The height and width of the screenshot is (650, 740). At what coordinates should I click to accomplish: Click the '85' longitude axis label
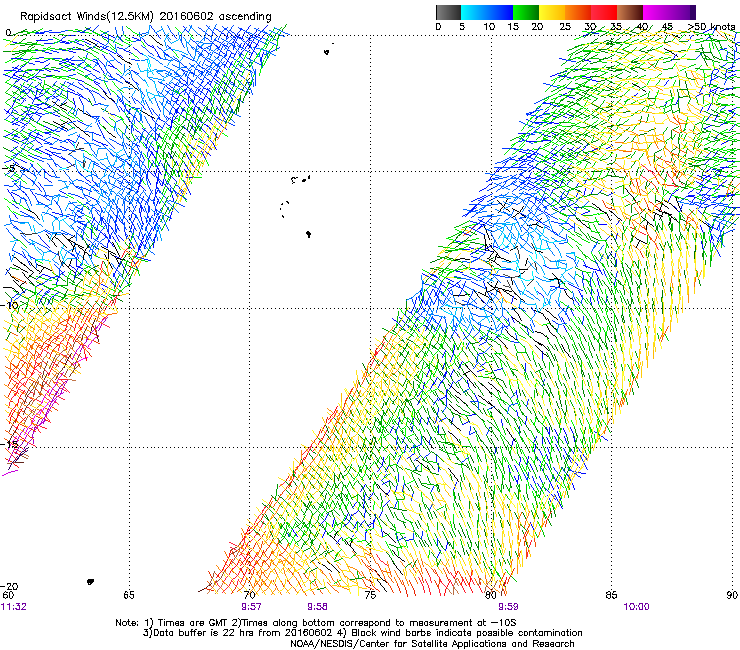point(611,595)
